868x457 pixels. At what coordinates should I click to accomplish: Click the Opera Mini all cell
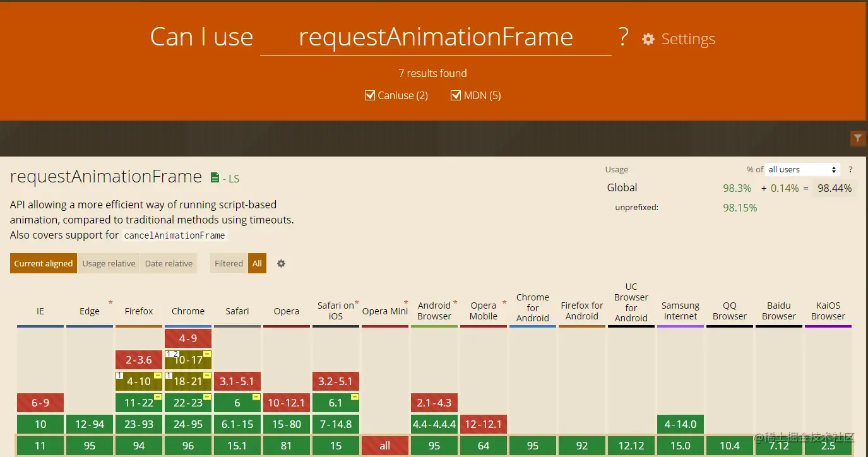385,446
